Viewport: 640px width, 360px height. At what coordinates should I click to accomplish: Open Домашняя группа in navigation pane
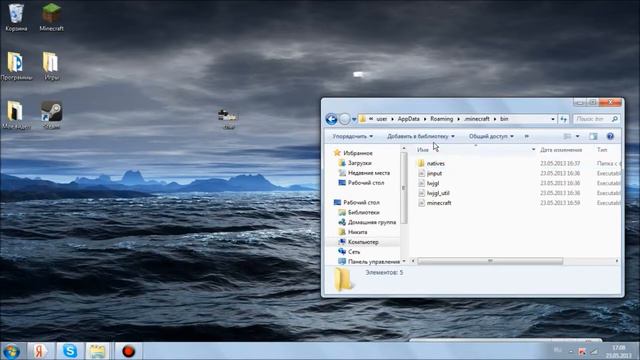click(372, 222)
